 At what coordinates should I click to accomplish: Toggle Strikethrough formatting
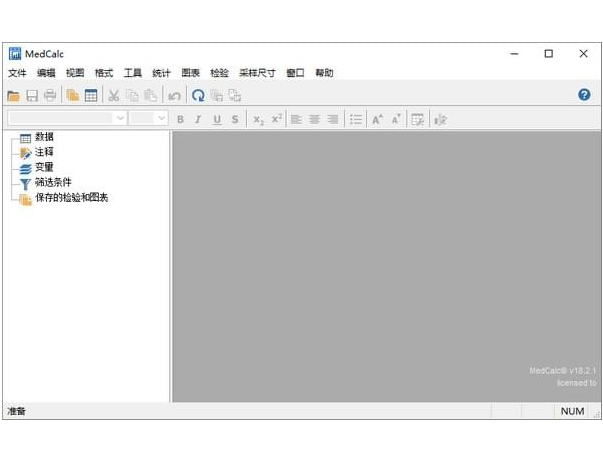pyautogui.click(x=235, y=119)
